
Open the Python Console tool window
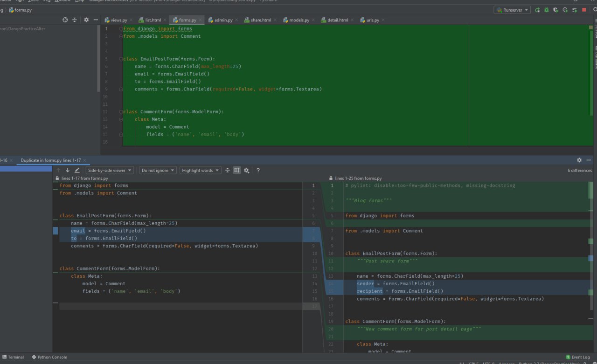[x=49, y=357]
